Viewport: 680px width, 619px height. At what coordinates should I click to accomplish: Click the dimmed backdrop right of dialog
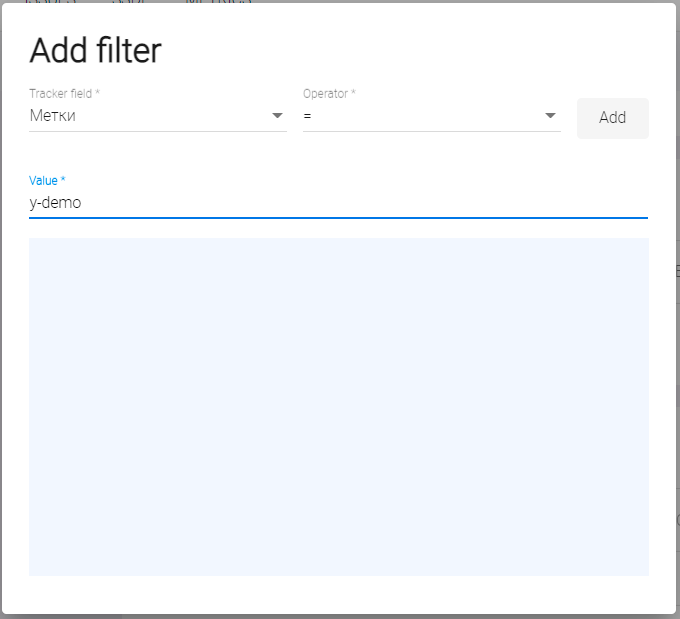[677, 300]
